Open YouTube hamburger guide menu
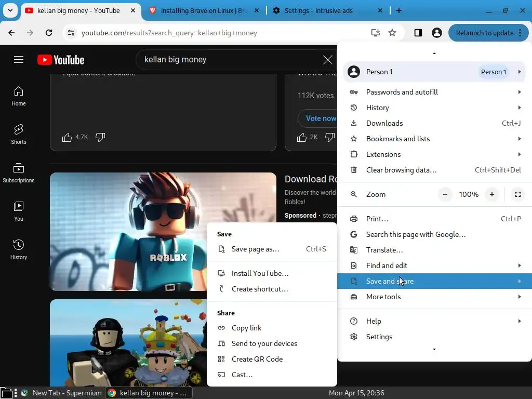Viewport: 532px width, 399px height. pyautogui.click(x=19, y=60)
